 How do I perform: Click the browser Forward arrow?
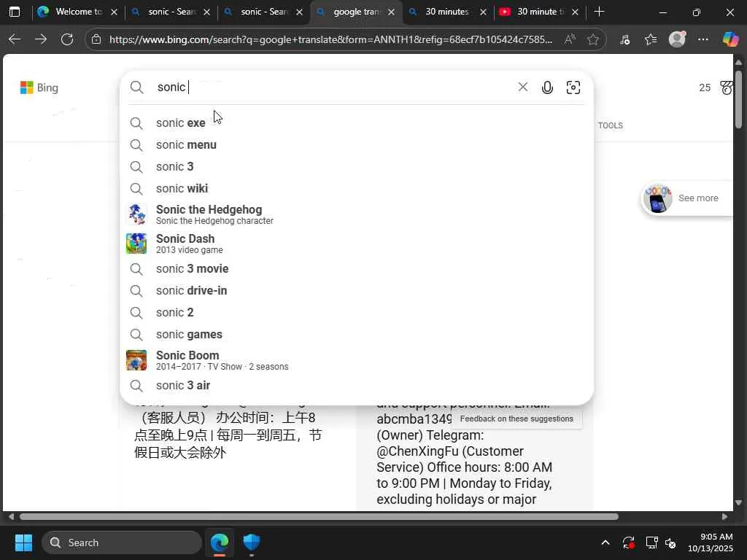tap(41, 39)
